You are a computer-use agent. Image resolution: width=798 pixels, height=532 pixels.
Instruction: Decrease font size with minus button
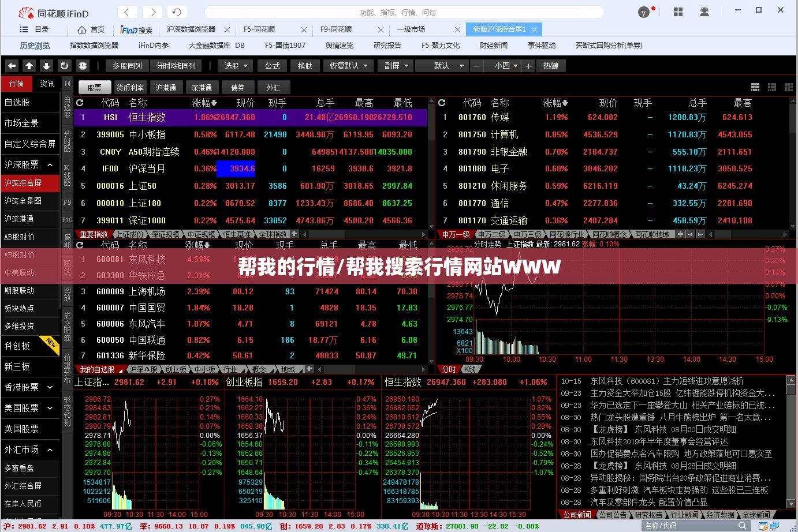pyautogui.click(x=476, y=66)
